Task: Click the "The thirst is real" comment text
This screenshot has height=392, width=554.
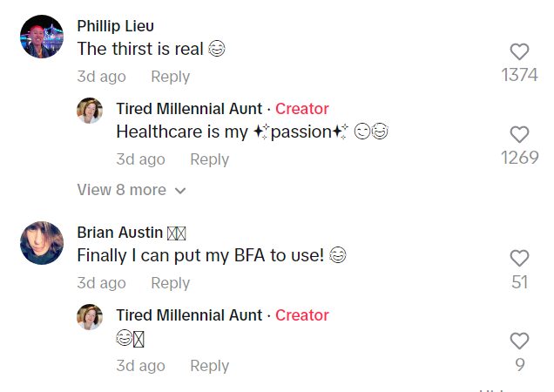Action: (x=139, y=50)
